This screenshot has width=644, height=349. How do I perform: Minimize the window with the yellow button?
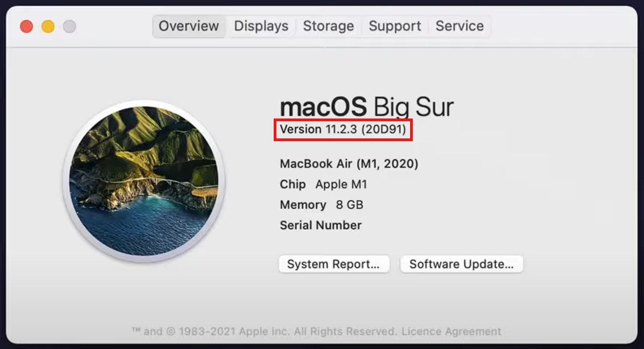48,26
